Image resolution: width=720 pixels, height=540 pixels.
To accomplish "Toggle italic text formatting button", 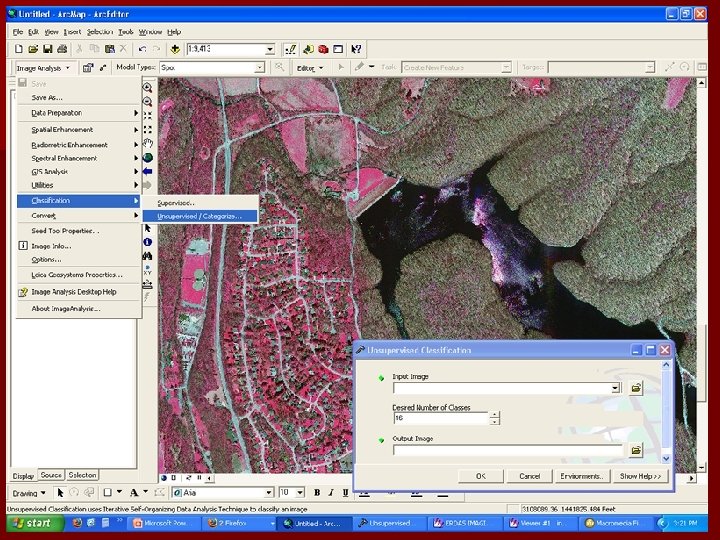I will click(x=329, y=493).
